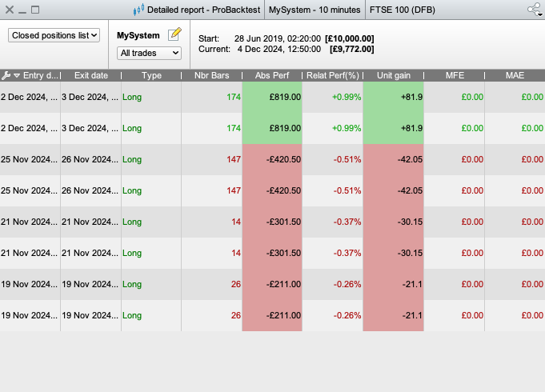Click the edit MySystem pencil icon
The image size is (545, 392).
click(x=174, y=34)
